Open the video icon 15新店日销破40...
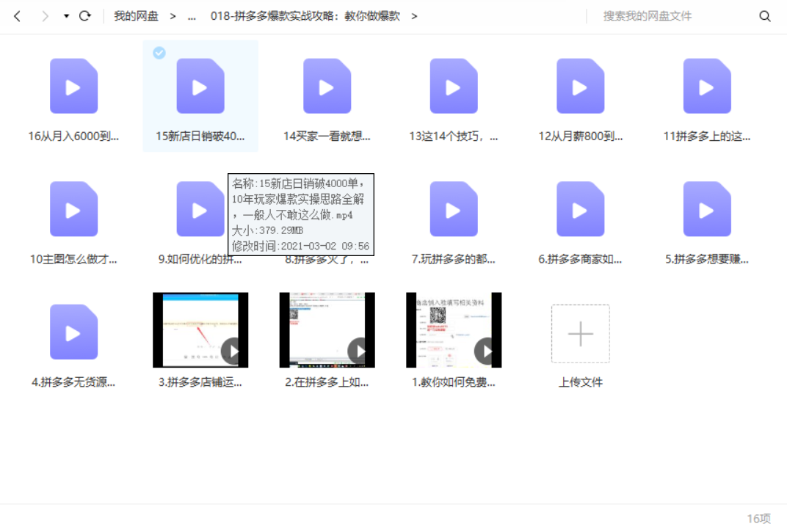787x532 pixels. click(x=200, y=86)
